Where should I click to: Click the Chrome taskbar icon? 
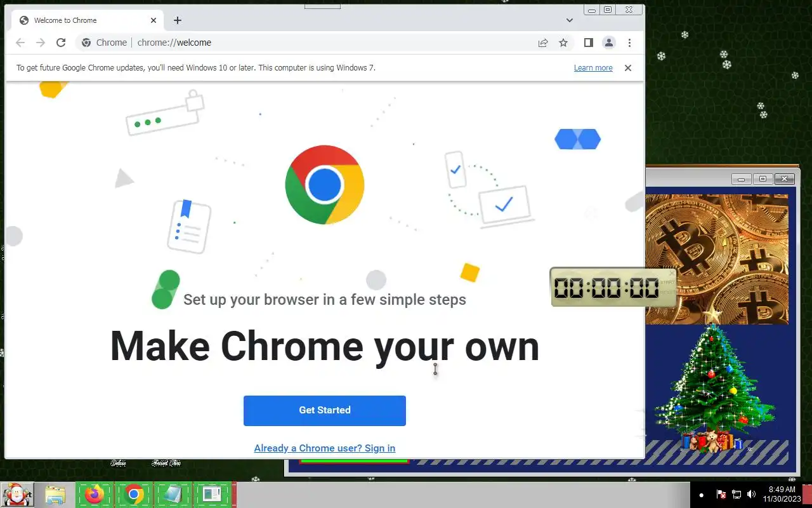(x=133, y=494)
